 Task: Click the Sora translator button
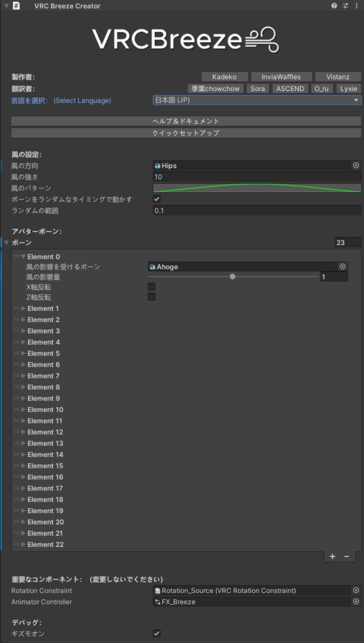pos(257,89)
